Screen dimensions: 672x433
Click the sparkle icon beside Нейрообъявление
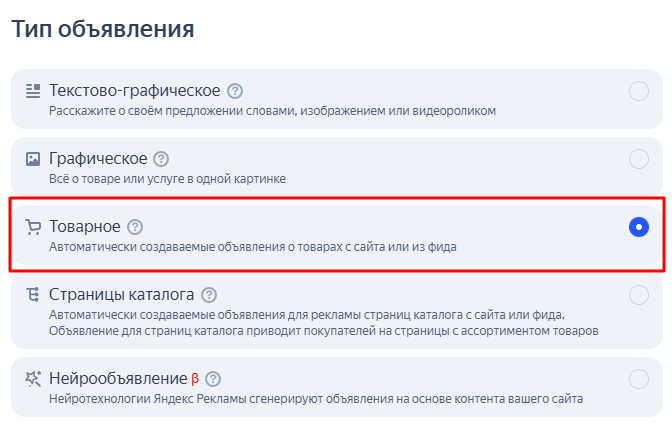tap(33, 379)
